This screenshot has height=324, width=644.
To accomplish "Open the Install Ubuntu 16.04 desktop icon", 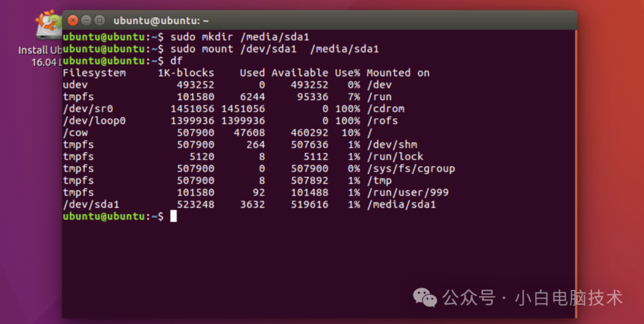I will click(x=41, y=39).
